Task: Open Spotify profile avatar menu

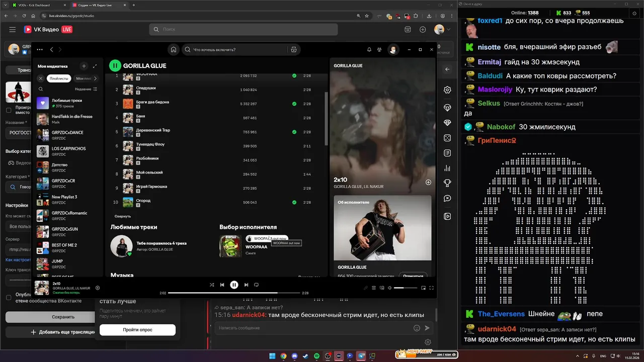Action: (x=393, y=50)
